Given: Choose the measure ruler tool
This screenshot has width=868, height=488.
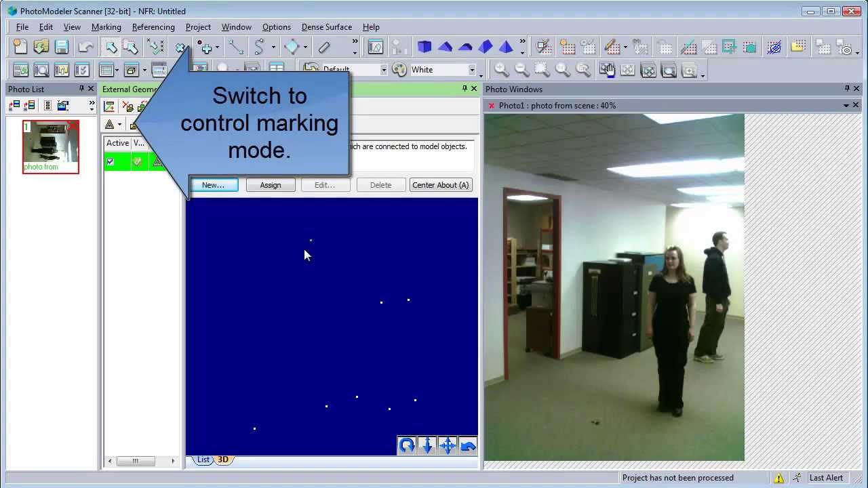Looking at the screenshot, I should coord(324,47).
